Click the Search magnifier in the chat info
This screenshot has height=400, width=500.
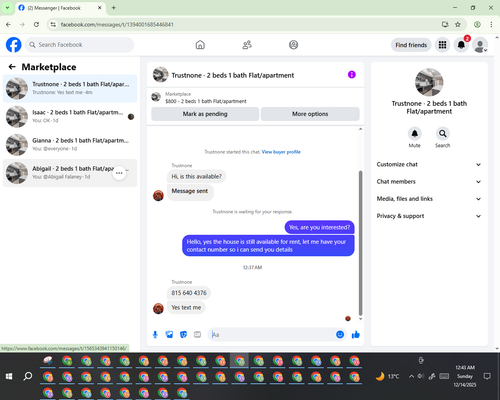443,134
